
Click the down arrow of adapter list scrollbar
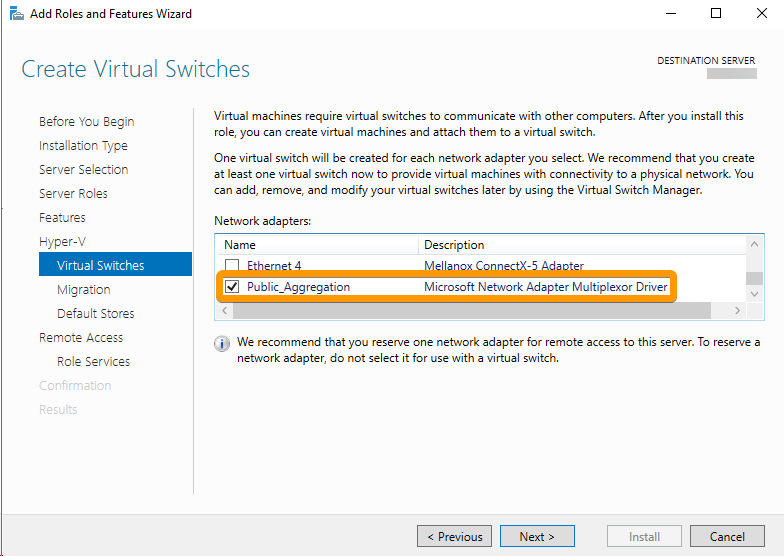pos(754,294)
